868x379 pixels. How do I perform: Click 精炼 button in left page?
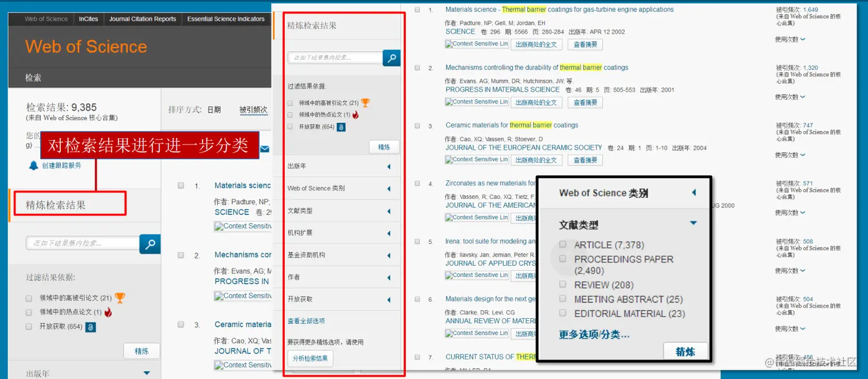tap(142, 351)
